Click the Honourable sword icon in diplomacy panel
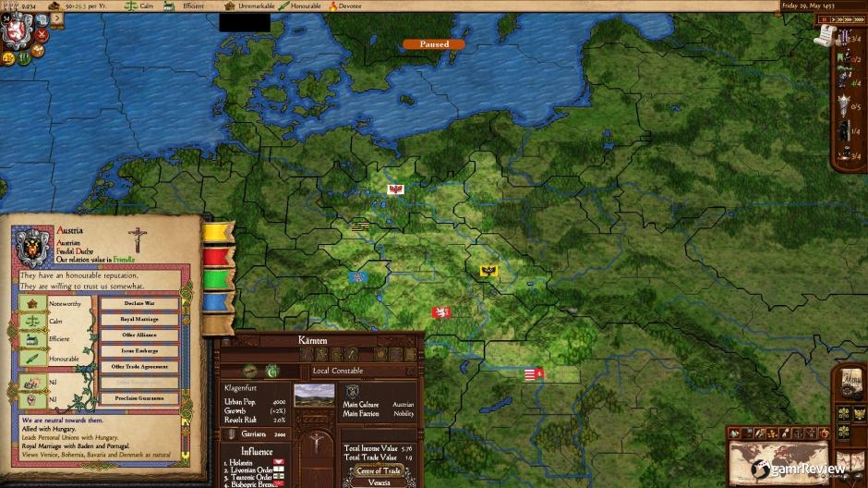Image resolution: width=868 pixels, height=488 pixels. pos(32,359)
